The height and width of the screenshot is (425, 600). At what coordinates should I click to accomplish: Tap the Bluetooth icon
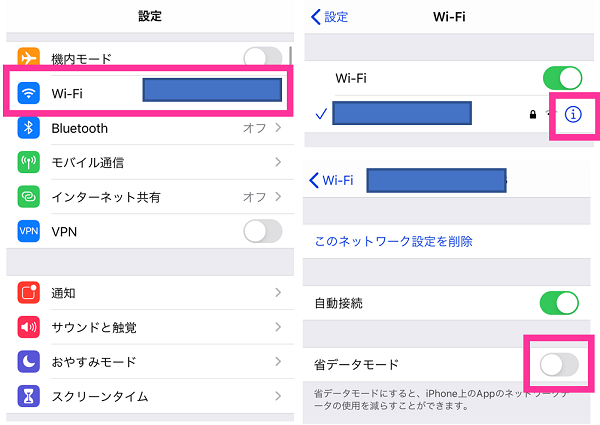coord(29,128)
